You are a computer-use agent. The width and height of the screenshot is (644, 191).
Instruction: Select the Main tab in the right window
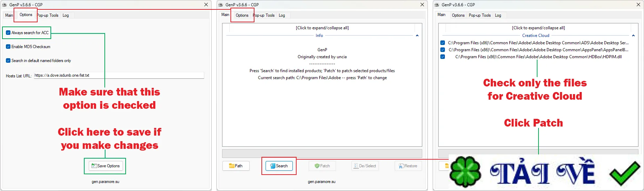441,15
